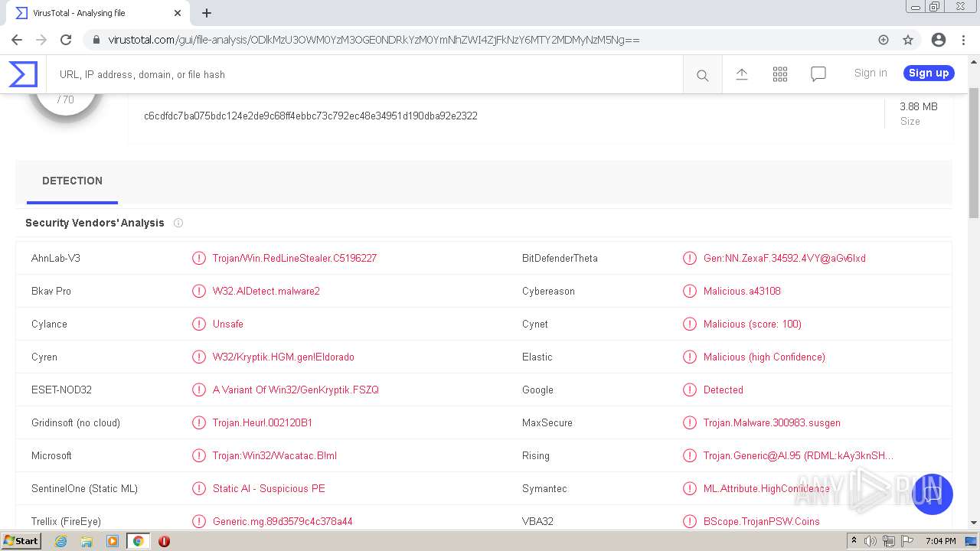980x551 pixels.
Task: Click the alert icon beside Unsafe
Action: (x=199, y=324)
